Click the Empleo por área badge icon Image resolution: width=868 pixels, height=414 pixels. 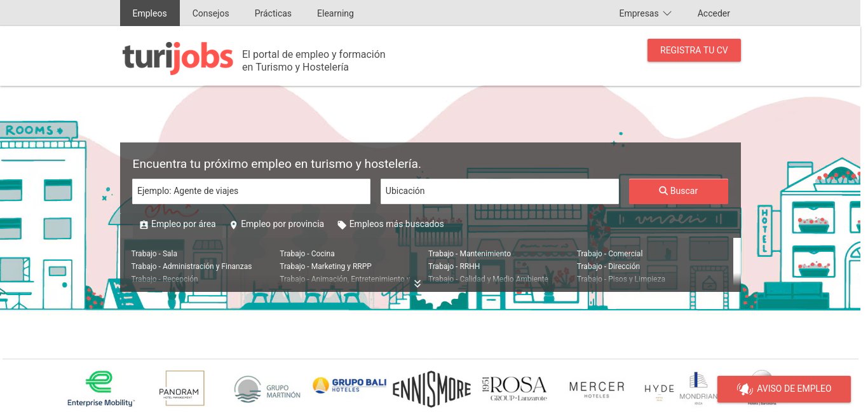pos(144,225)
